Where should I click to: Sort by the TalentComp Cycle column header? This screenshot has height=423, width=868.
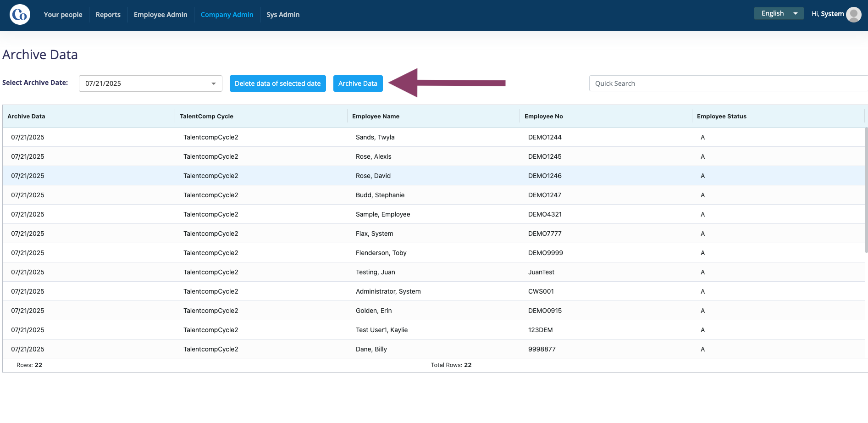206,117
